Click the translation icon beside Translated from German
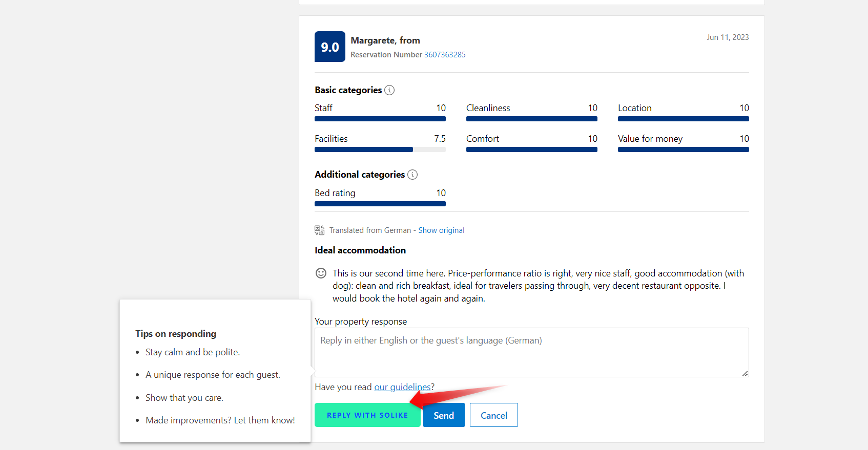The image size is (868, 450). pyautogui.click(x=319, y=230)
